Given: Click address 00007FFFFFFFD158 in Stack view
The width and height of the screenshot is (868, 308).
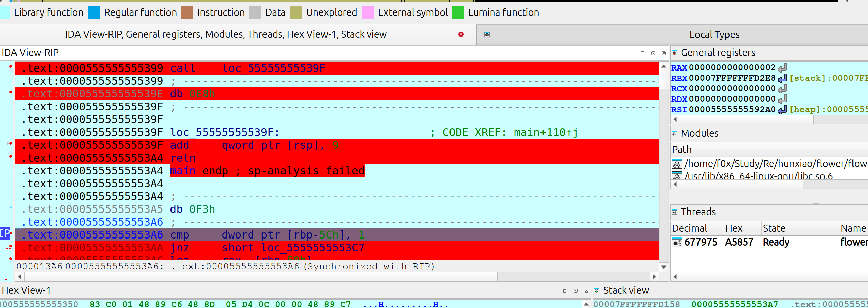Looking at the screenshot, I should pos(637,304).
